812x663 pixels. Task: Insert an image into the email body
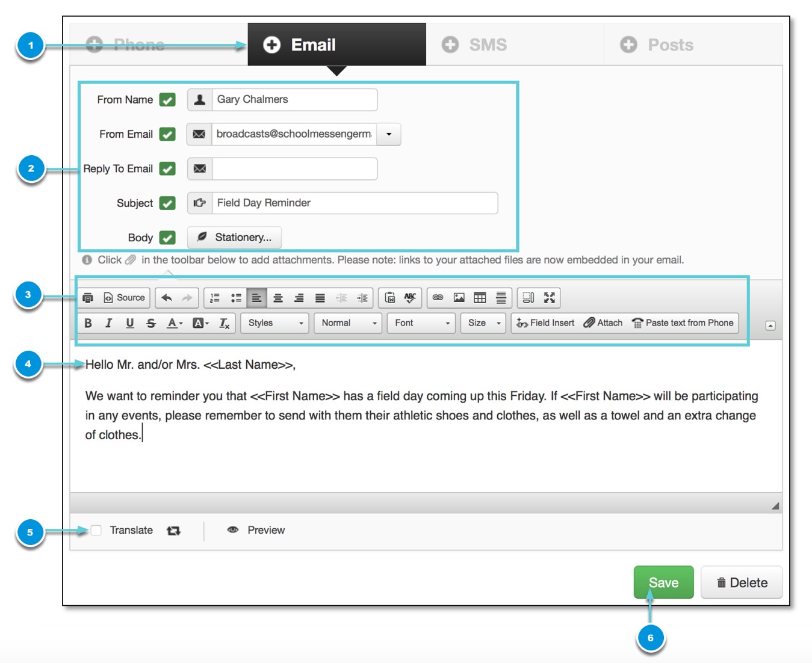(459, 297)
